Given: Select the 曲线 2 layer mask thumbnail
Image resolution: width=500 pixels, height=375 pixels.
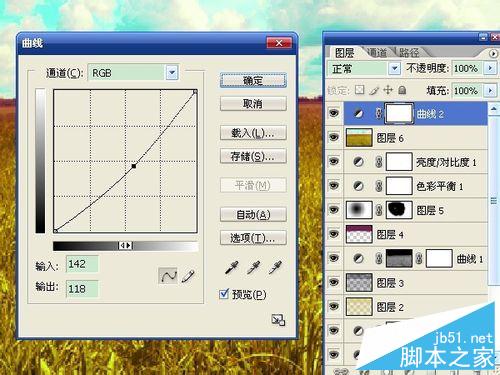Looking at the screenshot, I should [399, 113].
